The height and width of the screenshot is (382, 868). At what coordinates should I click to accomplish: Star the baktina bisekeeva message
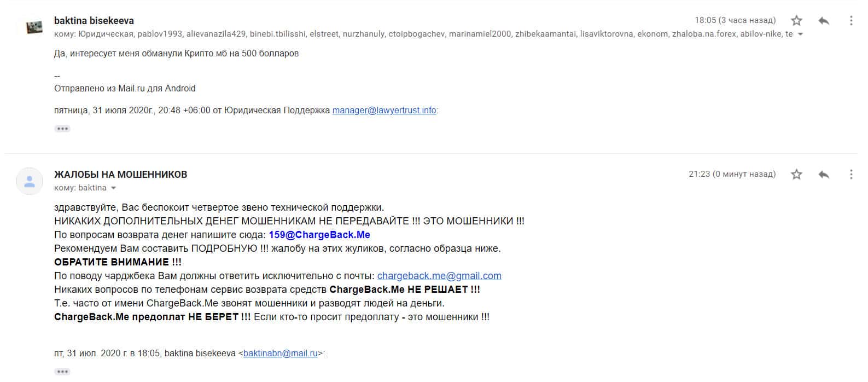click(x=796, y=21)
